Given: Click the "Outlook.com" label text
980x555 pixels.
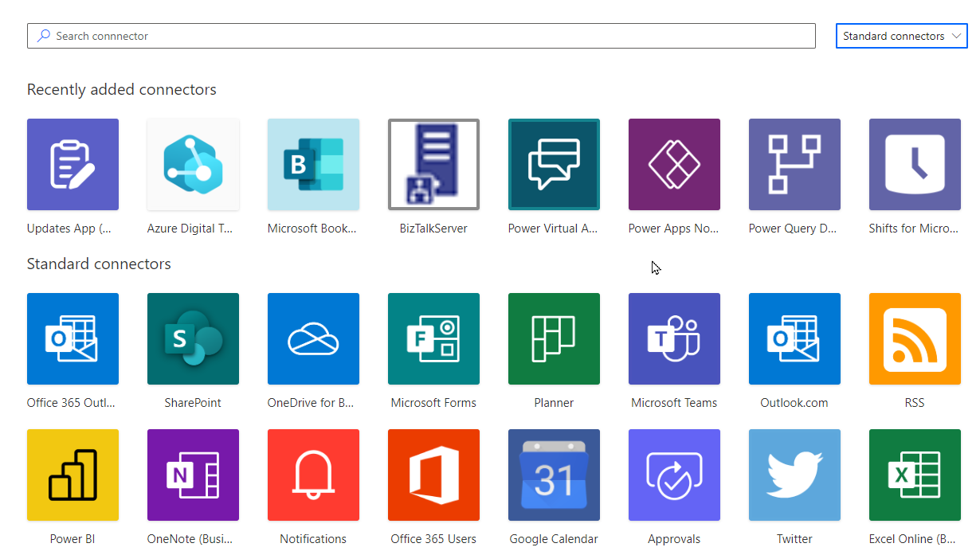Looking at the screenshot, I should click(794, 403).
